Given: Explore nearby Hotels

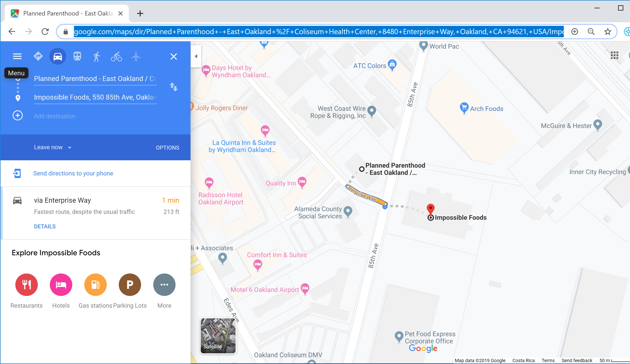Looking at the screenshot, I should [61, 285].
